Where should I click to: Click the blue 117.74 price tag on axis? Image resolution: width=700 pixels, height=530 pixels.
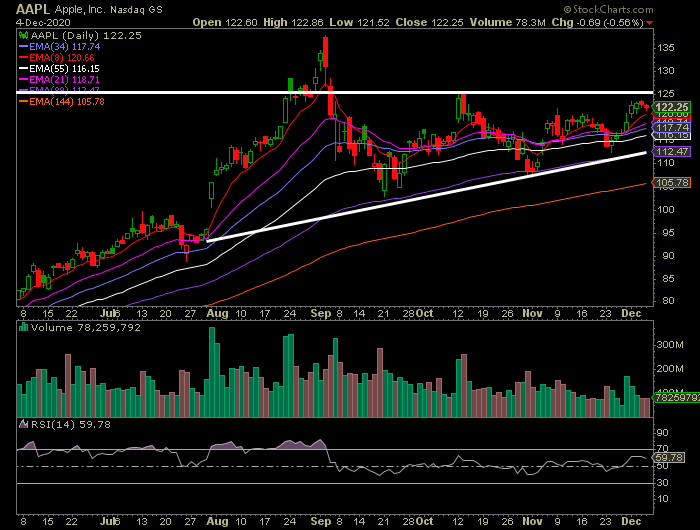(x=672, y=128)
